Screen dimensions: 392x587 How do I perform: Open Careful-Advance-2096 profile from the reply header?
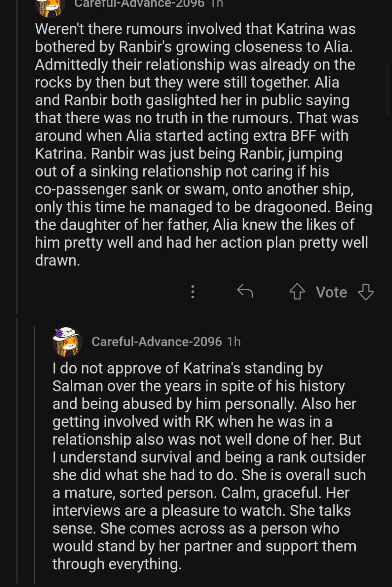pos(157,342)
